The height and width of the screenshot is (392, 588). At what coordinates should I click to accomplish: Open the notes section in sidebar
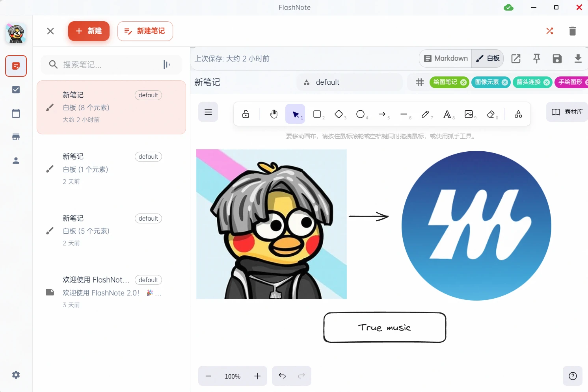pos(16,66)
